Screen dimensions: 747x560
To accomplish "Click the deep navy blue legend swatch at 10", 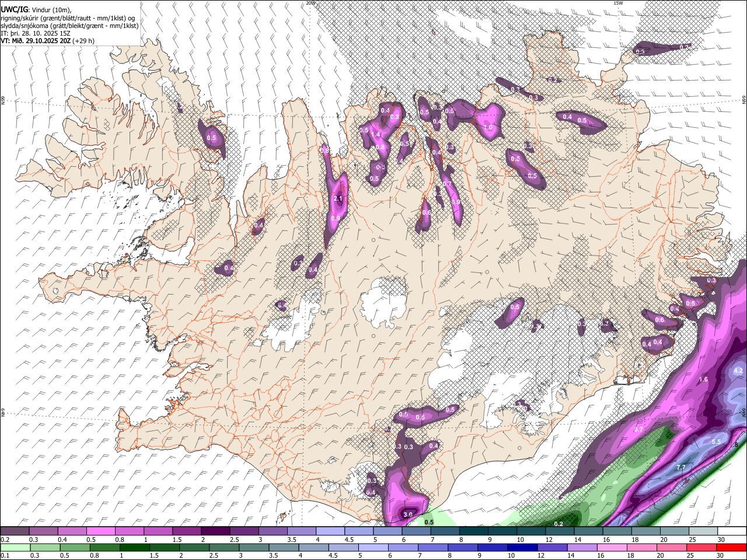I will tap(522, 547).
